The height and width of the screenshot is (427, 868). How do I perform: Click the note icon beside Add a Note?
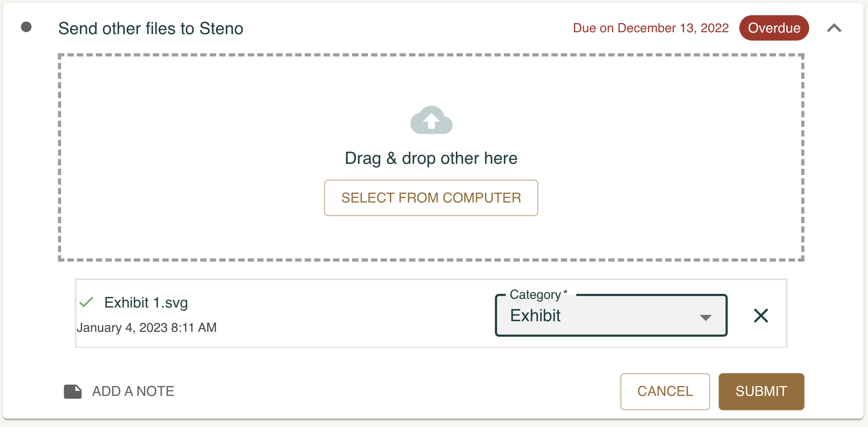pyautogui.click(x=72, y=391)
